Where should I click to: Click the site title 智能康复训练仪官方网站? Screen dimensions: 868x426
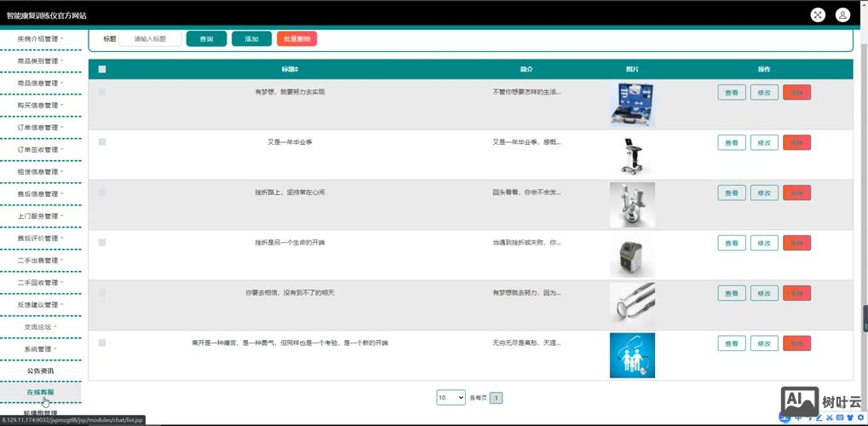pyautogui.click(x=47, y=15)
